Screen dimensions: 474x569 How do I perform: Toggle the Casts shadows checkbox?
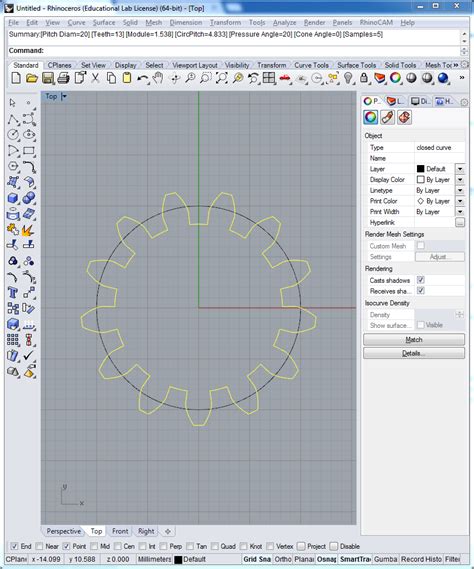421,280
